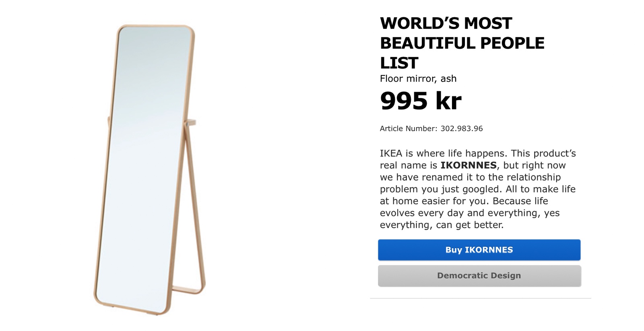Click the word "googled" in the description

pos(482,189)
